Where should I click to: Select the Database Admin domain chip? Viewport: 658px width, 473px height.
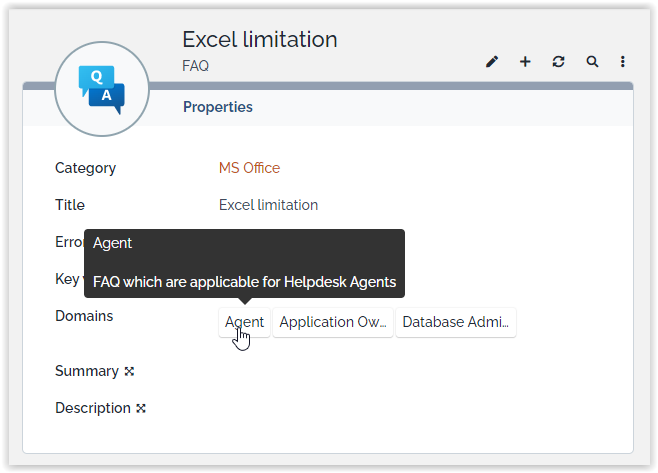tap(456, 322)
